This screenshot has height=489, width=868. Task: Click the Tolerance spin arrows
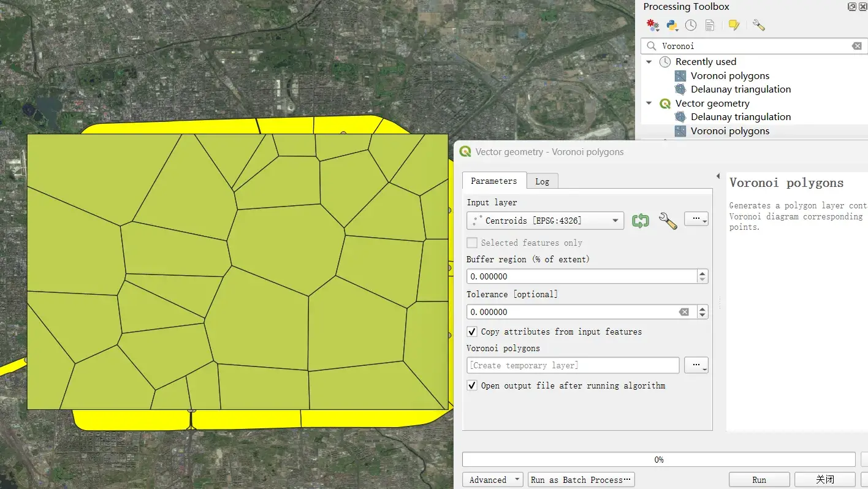click(x=702, y=312)
